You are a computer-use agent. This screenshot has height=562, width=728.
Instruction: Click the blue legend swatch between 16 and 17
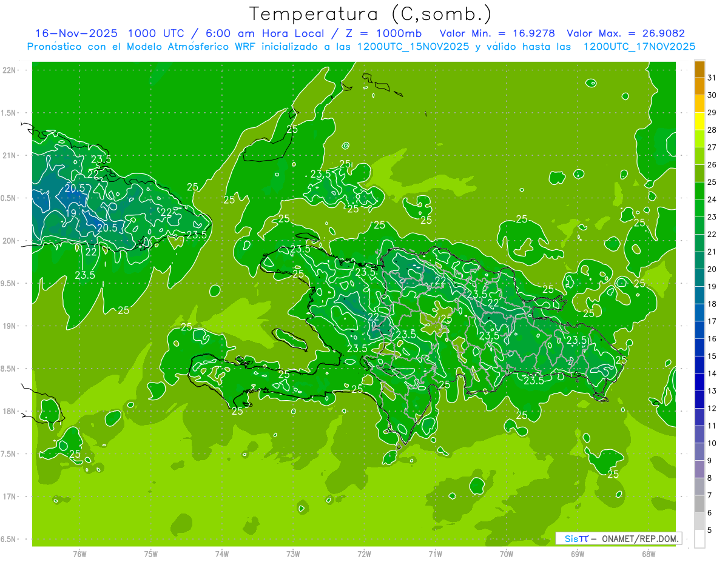pyautogui.click(x=699, y=330)
